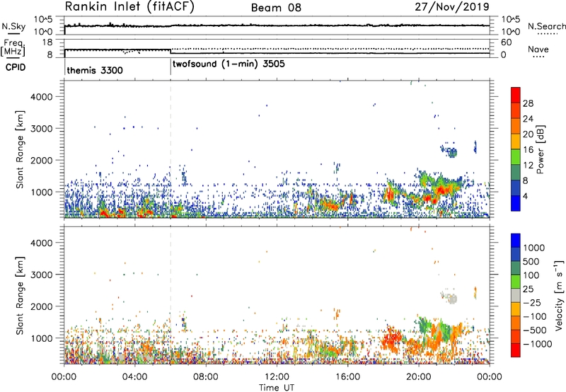Screen dimensions: 566x392
Task: Pick the bright blue bottom segment of power colorbar
Action: (x=516, y=203)
